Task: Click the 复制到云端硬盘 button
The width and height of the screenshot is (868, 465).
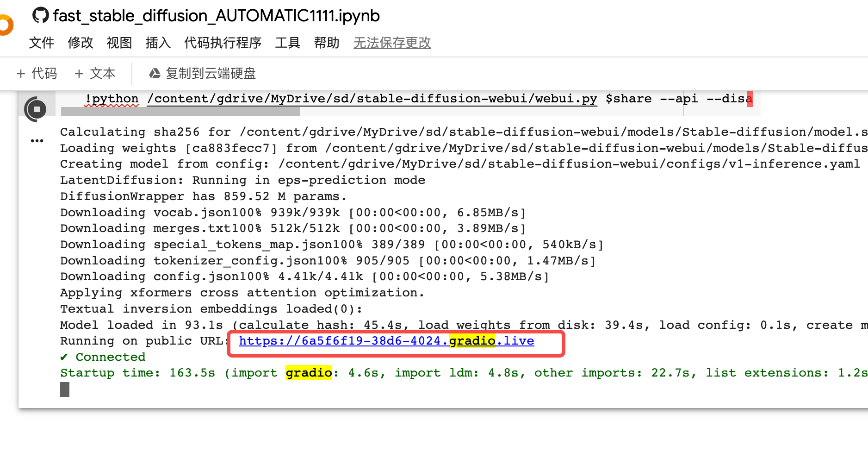Action: pyautogui.click(x=211, y=73)
